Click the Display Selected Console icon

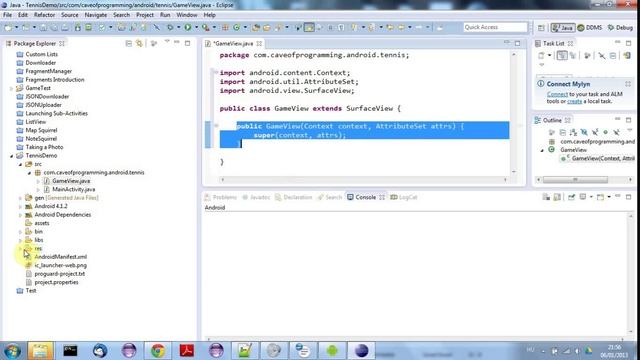pyautogui.click(x=582, y=197)
